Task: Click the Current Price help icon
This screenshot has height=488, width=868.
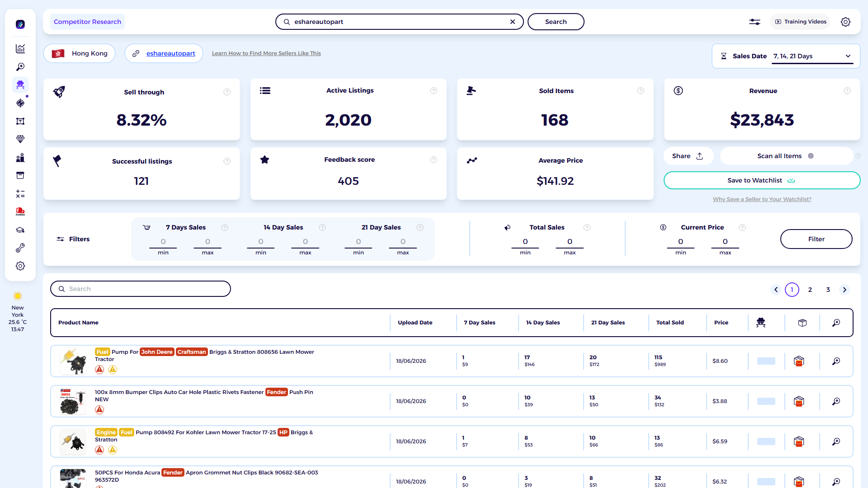Action: 742,228
